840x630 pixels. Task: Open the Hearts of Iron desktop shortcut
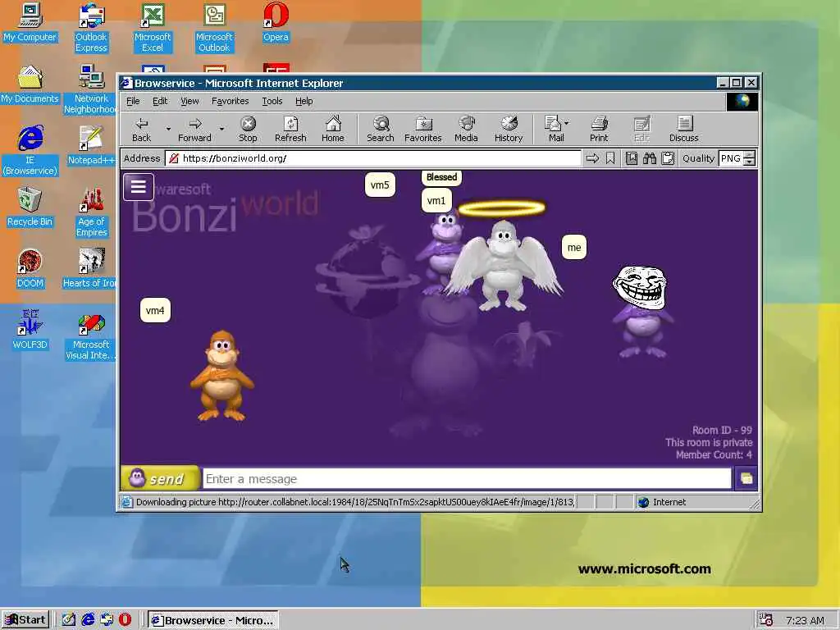point(91,269)
